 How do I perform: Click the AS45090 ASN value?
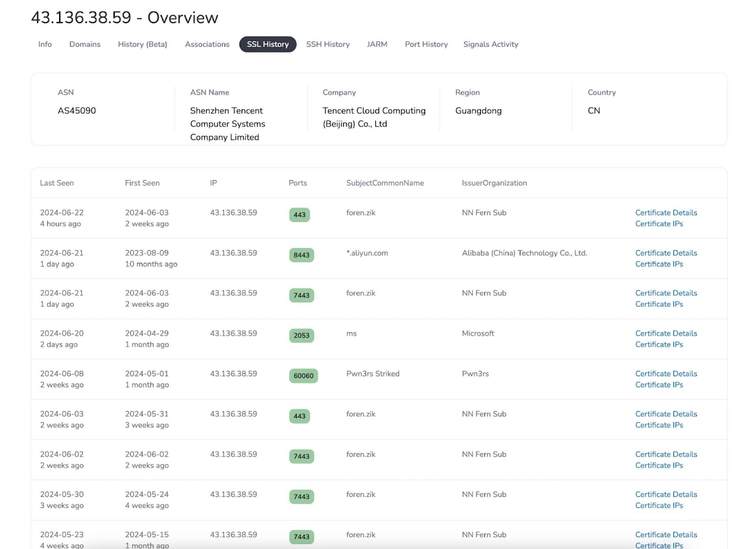[77, 111]
